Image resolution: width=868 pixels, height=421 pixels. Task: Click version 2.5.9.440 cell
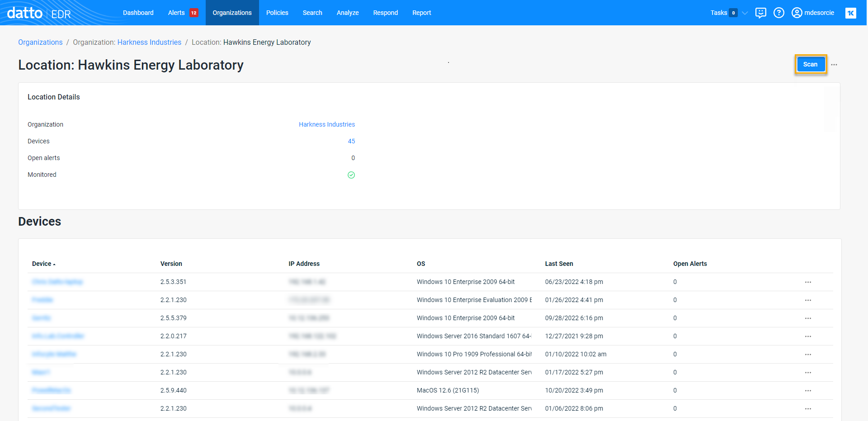point(174,390)
